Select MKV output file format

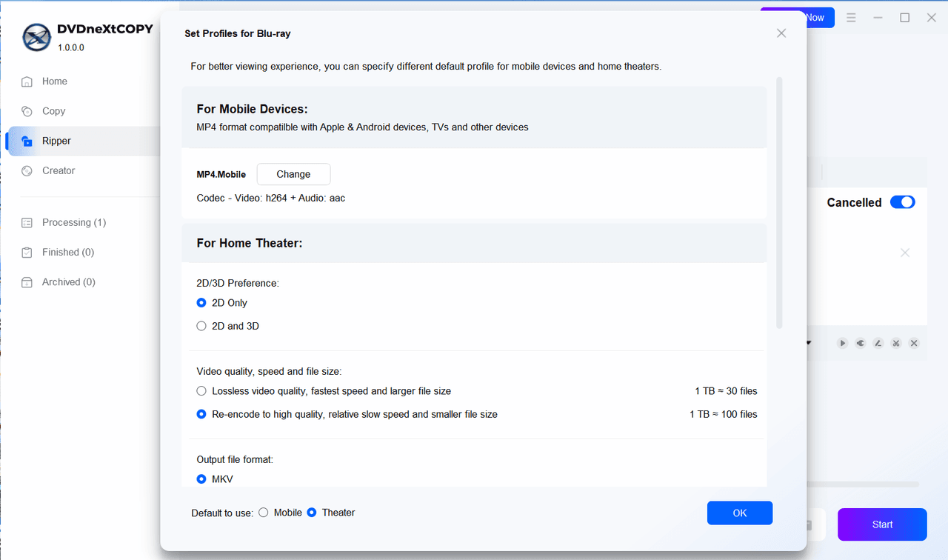(x=215, y=479)
